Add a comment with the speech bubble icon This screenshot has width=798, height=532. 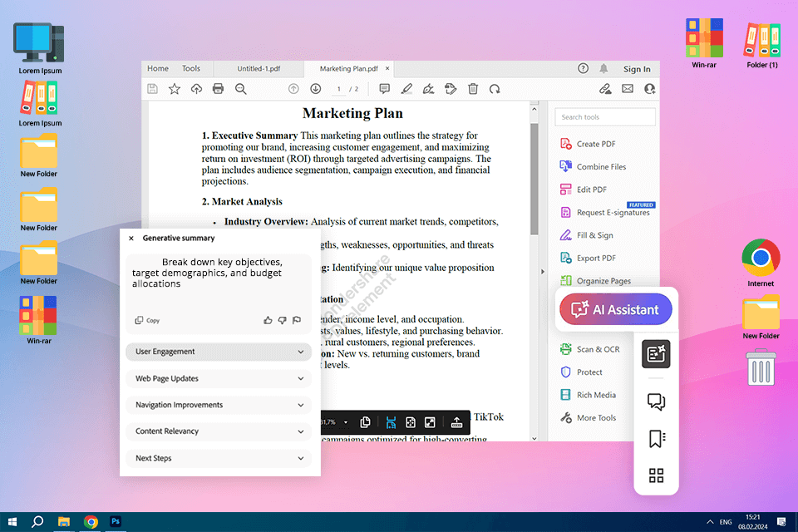(384, 89)
